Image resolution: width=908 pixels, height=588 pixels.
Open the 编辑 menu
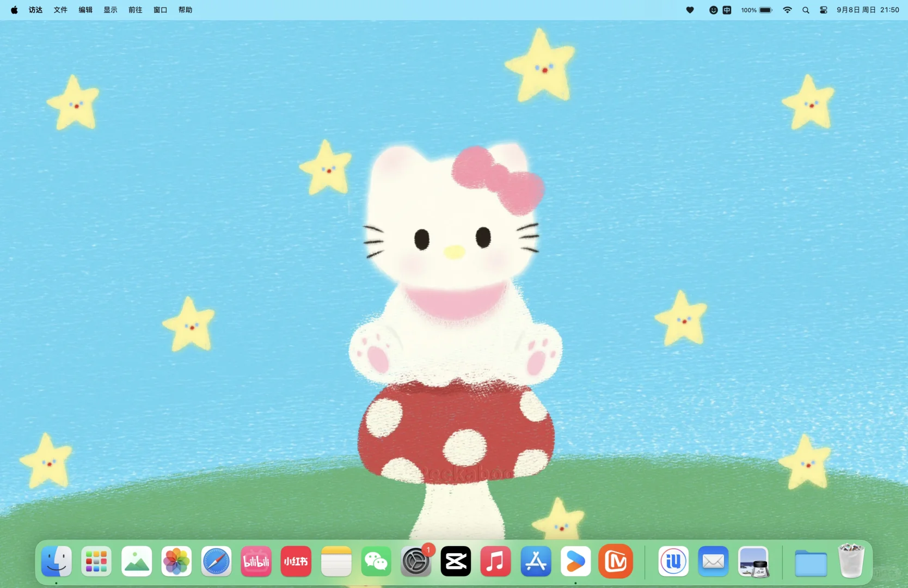click(x=85, y=10)
